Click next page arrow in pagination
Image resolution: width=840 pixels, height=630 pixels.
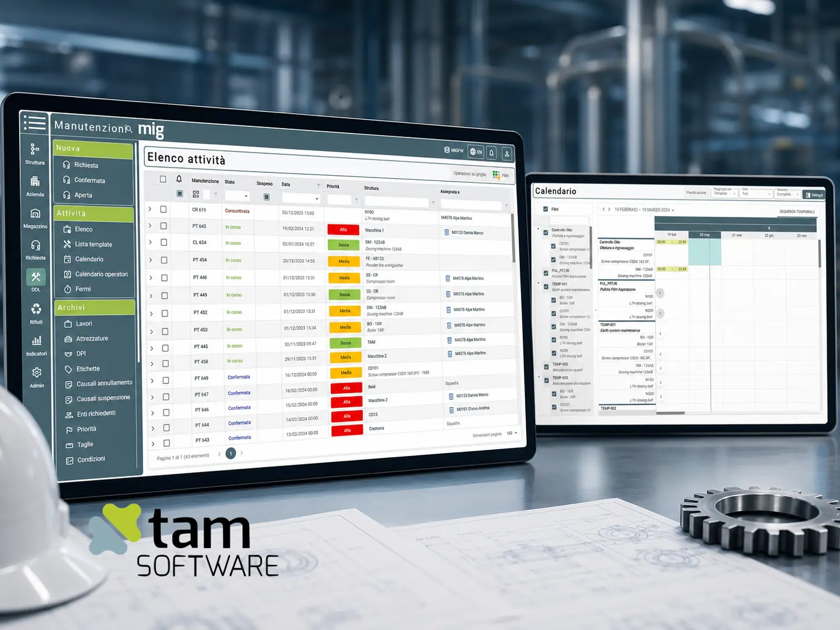coord(242,453)
